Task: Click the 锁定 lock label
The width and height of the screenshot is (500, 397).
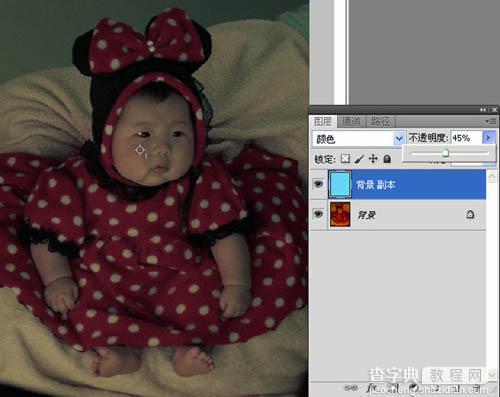Action: (x=325, y=159)
